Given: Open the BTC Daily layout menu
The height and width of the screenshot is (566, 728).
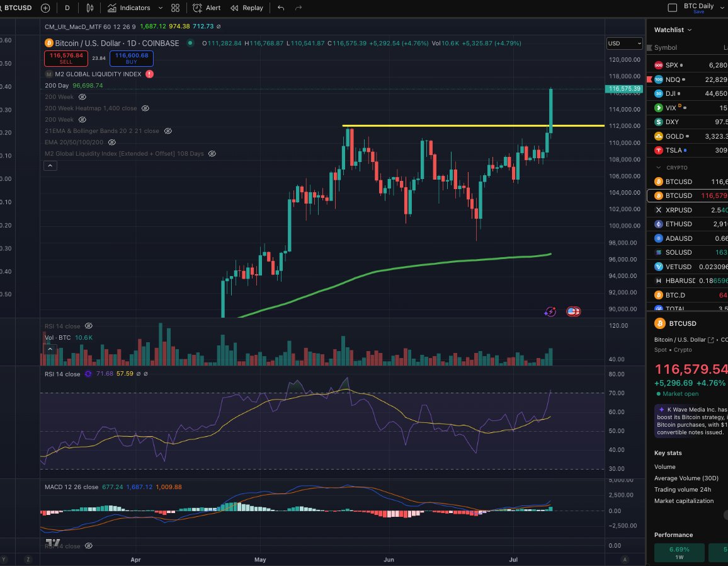Looking at the screenshot, I should point(698,6).
